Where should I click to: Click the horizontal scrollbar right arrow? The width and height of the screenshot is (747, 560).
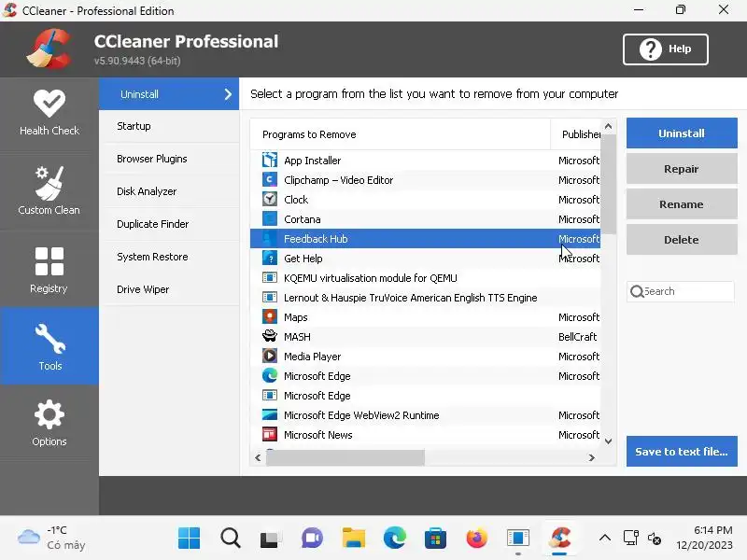pyautogui.click(x=592, y=457)
